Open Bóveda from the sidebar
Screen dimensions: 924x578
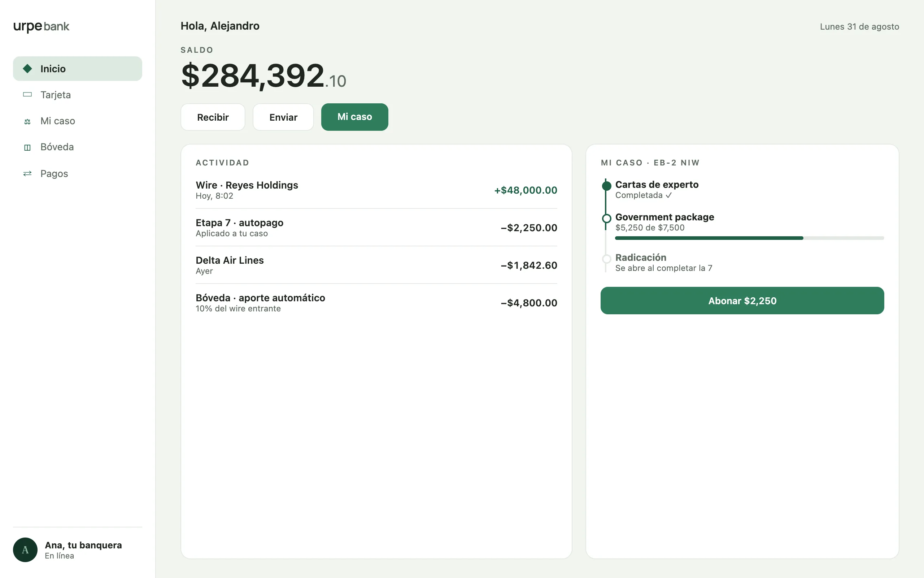78,147
